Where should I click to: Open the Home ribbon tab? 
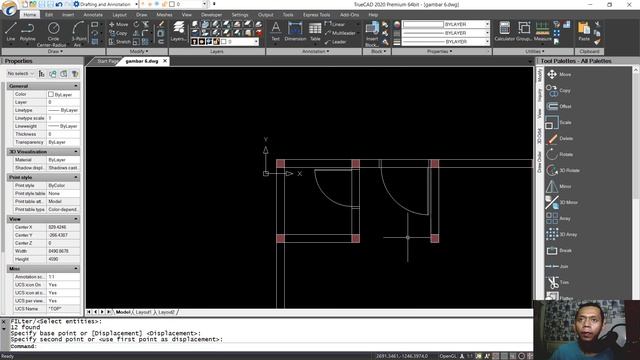29,15
